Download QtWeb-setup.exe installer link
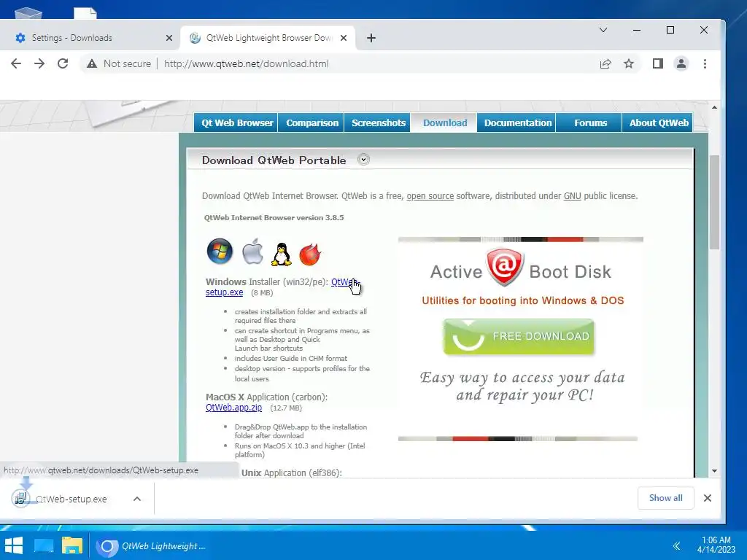Screen dimensions: 747x560 coord(225,292)
